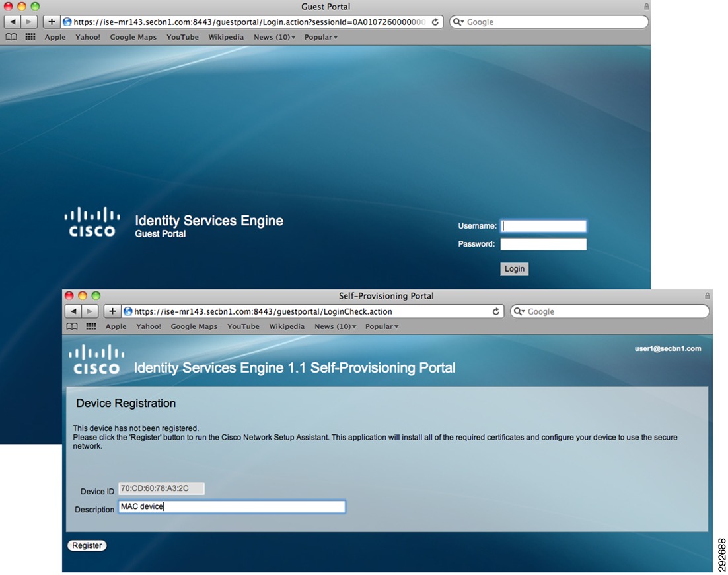Click the Password field
Screen dimensions: 728x575
[x=543, y=245]
